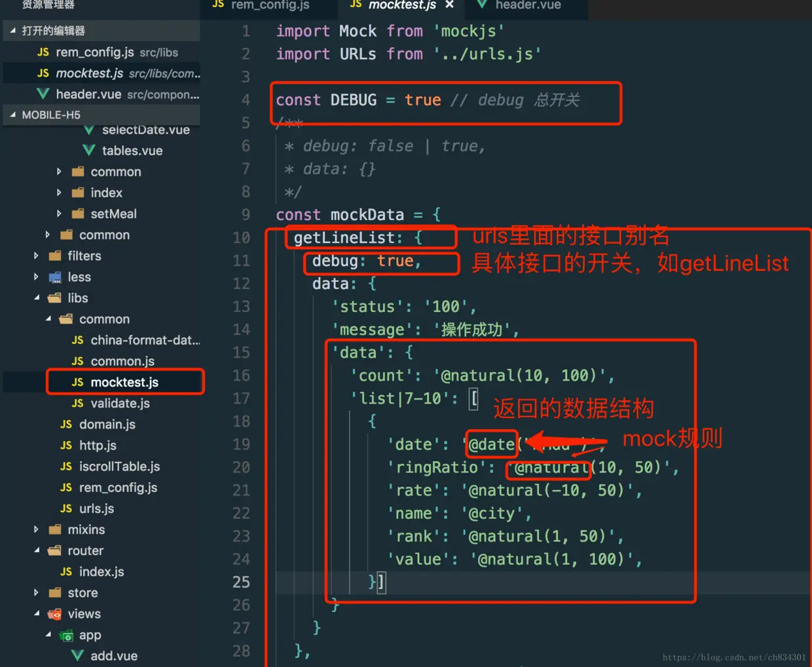Expand the store folder arrow

36,592
